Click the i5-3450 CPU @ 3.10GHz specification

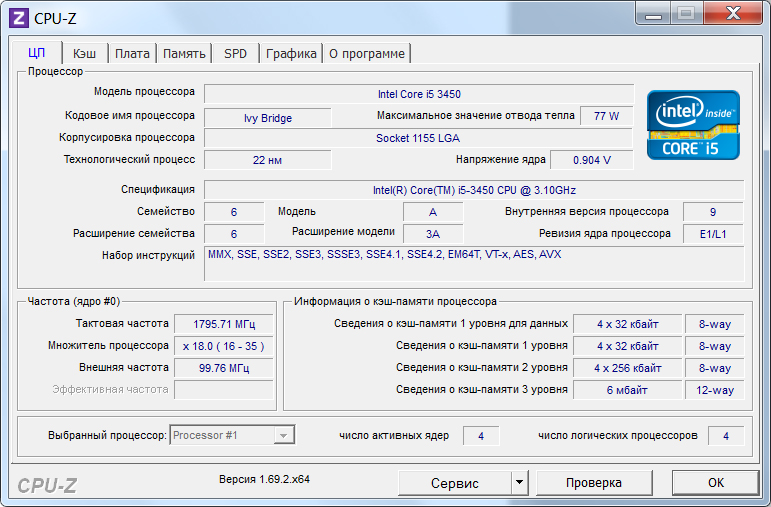474,190
